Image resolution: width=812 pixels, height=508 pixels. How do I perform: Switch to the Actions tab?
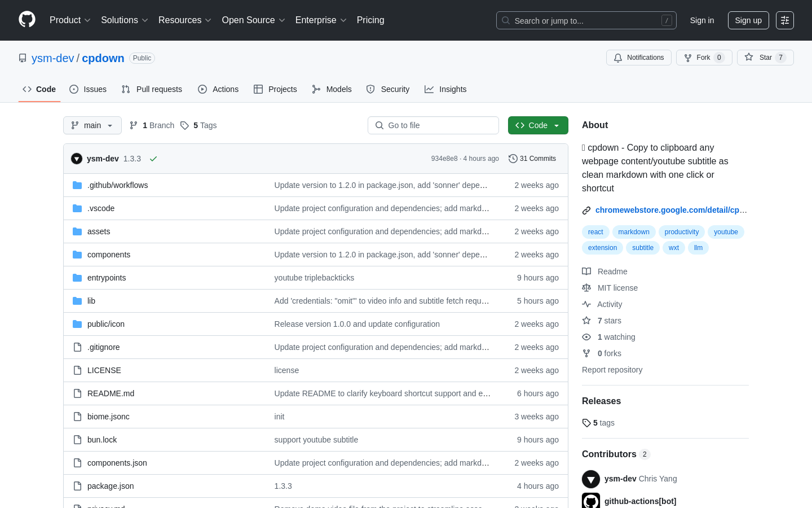[x=218, y=89]
